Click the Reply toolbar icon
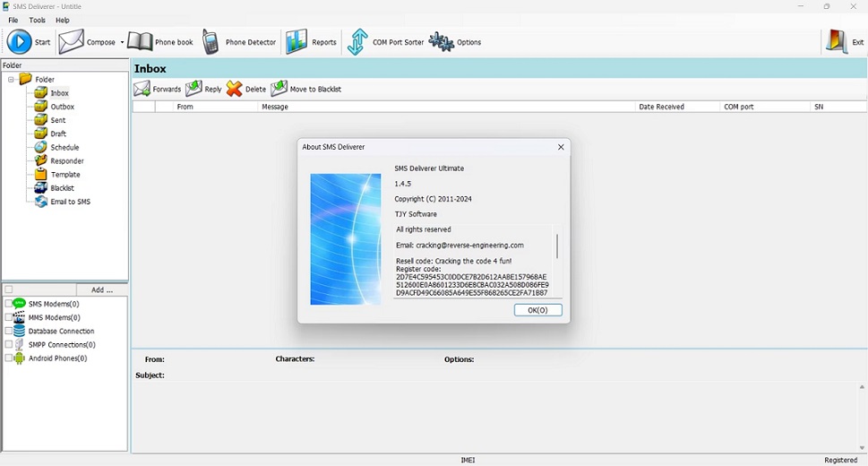868x466 pixels. (193, 89)
